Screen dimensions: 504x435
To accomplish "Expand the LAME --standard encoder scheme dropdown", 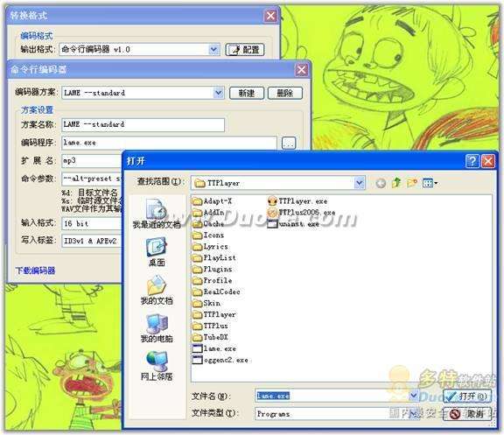I will pos(218,93).
